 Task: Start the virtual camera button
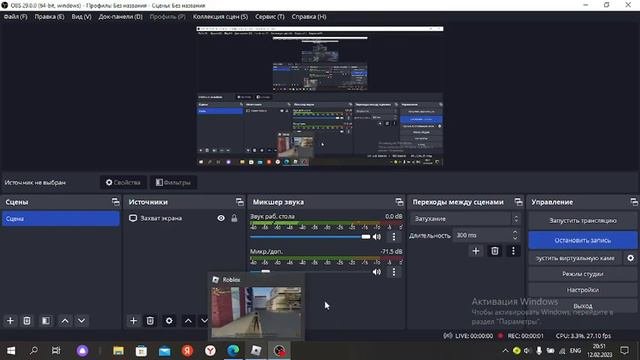[x=575, y=258]
